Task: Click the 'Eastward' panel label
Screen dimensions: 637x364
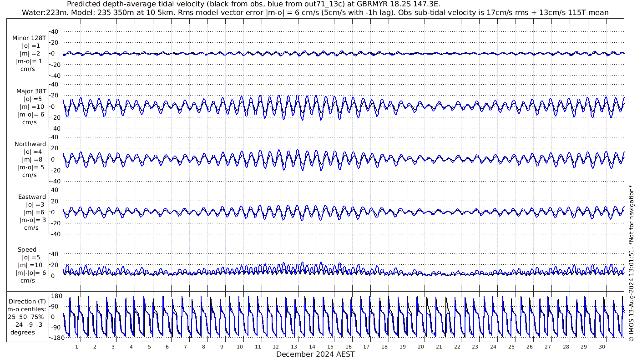Action: click(32, 197)
